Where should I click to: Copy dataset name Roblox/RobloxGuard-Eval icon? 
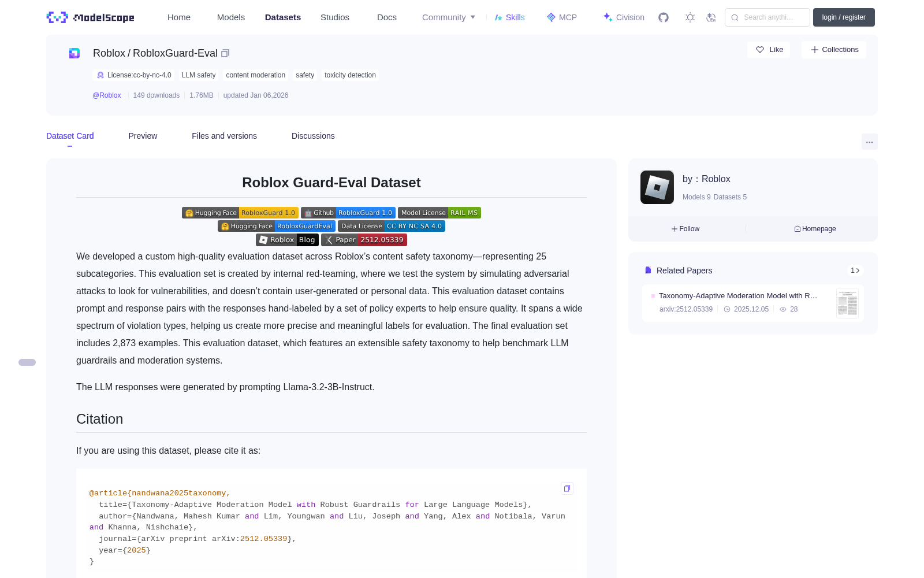(225, 53)
